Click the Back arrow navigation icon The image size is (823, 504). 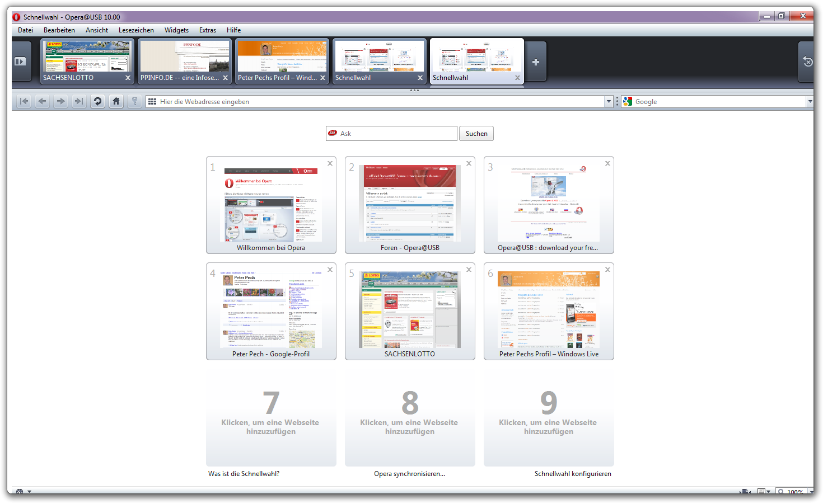[43, 101]
